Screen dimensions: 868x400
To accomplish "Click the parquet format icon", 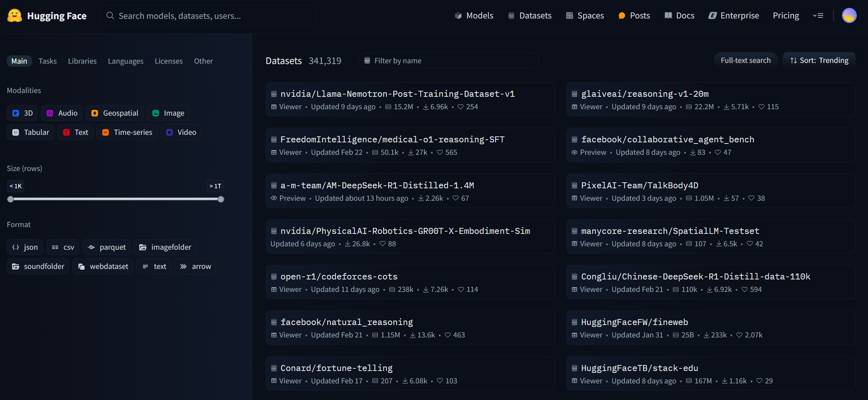I will tap(91, 247).
